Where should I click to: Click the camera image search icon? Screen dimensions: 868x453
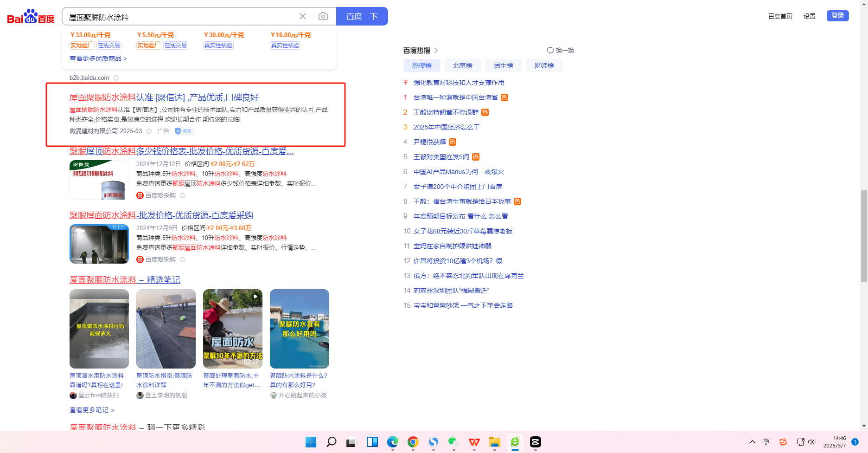[323, 17]
